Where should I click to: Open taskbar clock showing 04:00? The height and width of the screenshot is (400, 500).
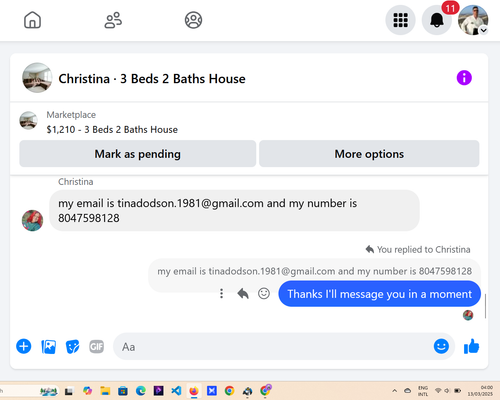click(x=480, y=390)
